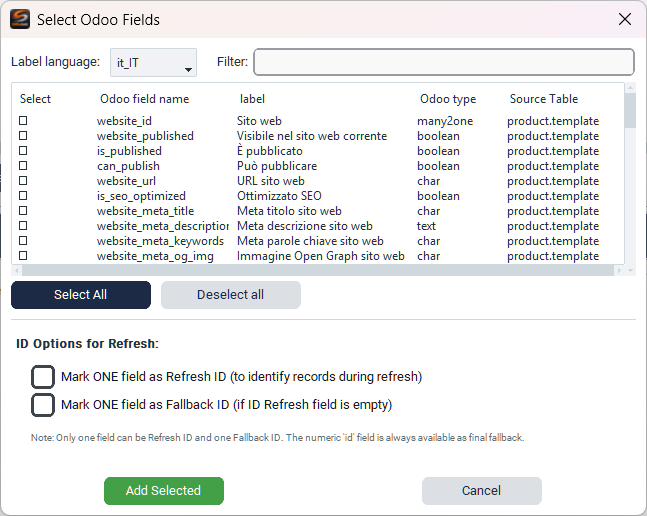
Task: Check the can_publish field checkbox
Action: [x=23, y=165]
